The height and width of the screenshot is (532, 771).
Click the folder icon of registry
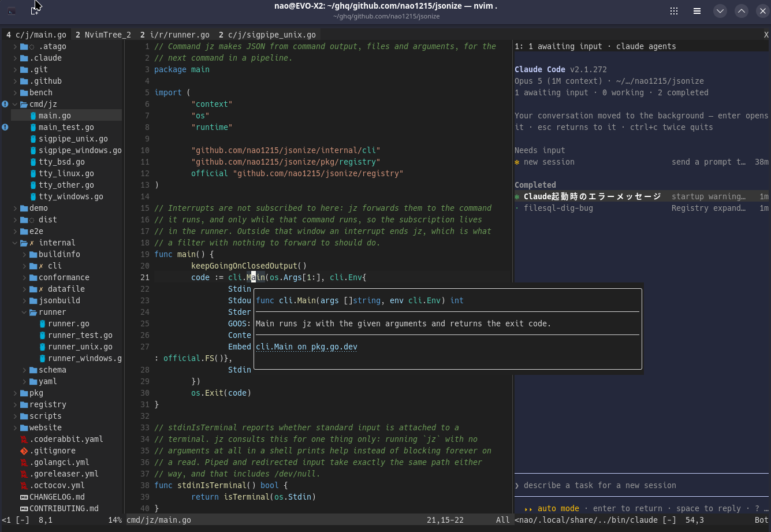[24, 404]
